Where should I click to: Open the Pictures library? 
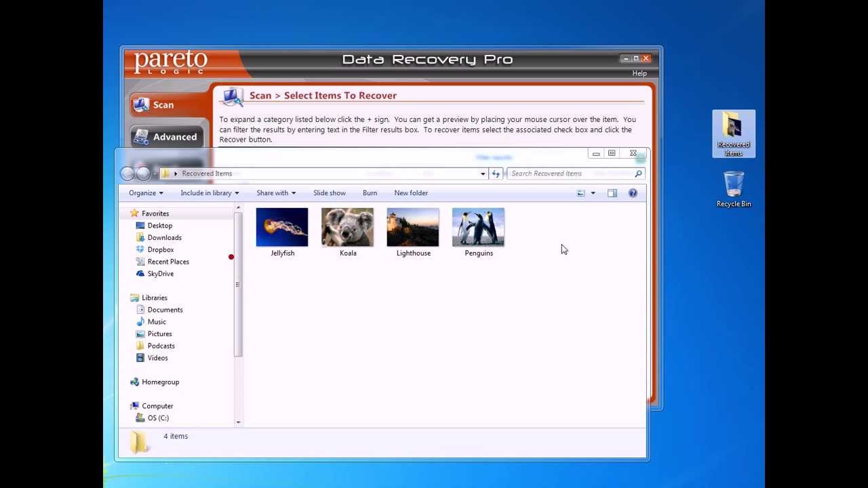tap(159, 334)
